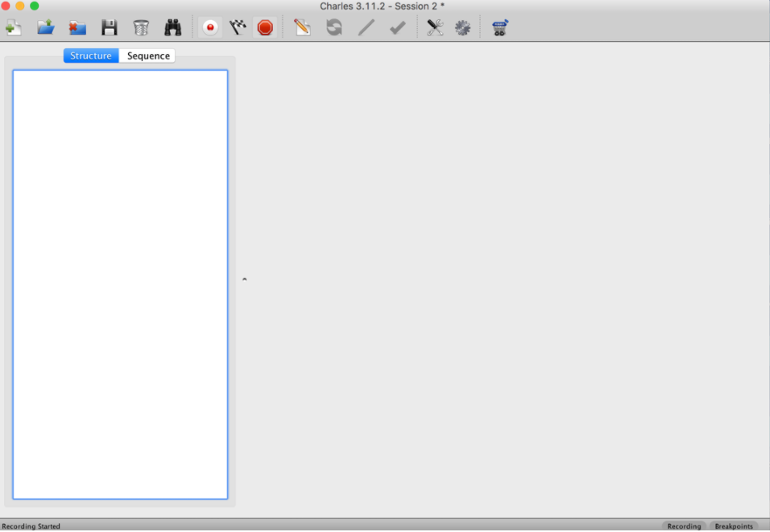Save the session using the floppy disk icon
The width and height of the screenshot is (770, 532).
click(110, 28)
